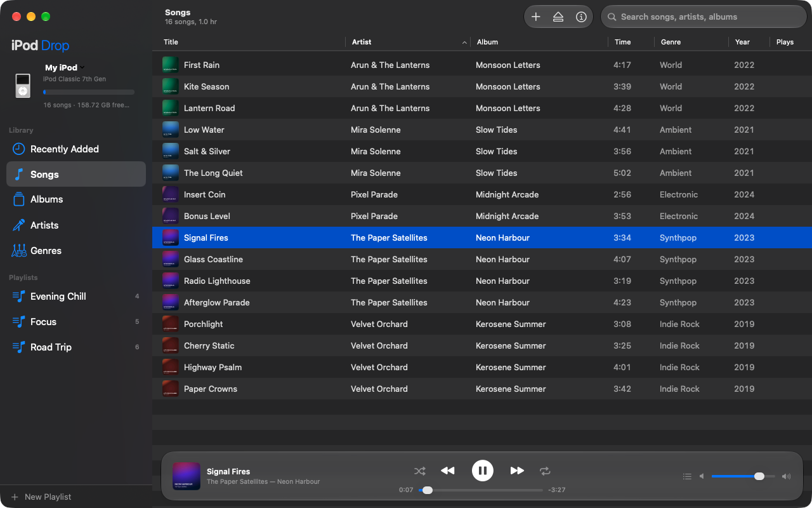Viewport: 812px width, 508px height.
Task: Select the song Paper Crowns
Action: (482, 389)
